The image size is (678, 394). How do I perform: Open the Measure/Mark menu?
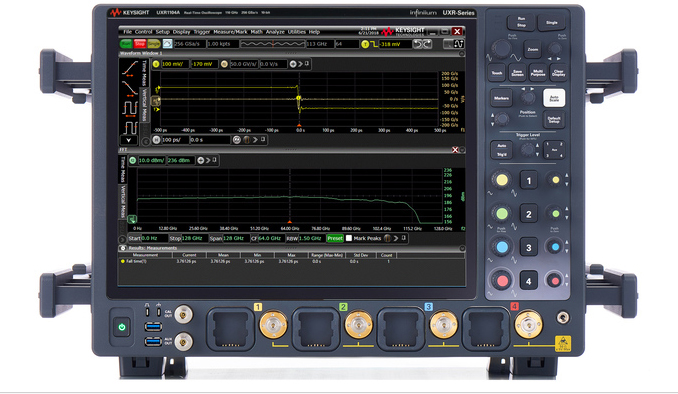click(x=230, y=32)
